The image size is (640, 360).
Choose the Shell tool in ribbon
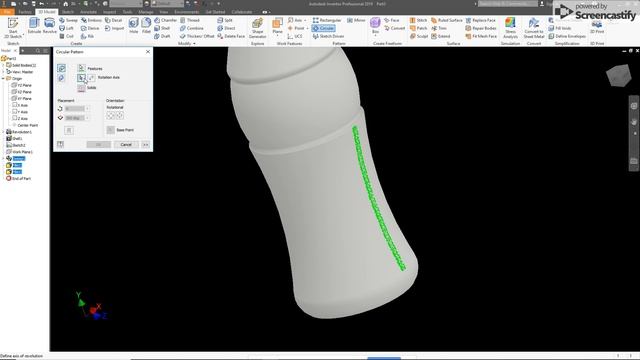[162, 28]
